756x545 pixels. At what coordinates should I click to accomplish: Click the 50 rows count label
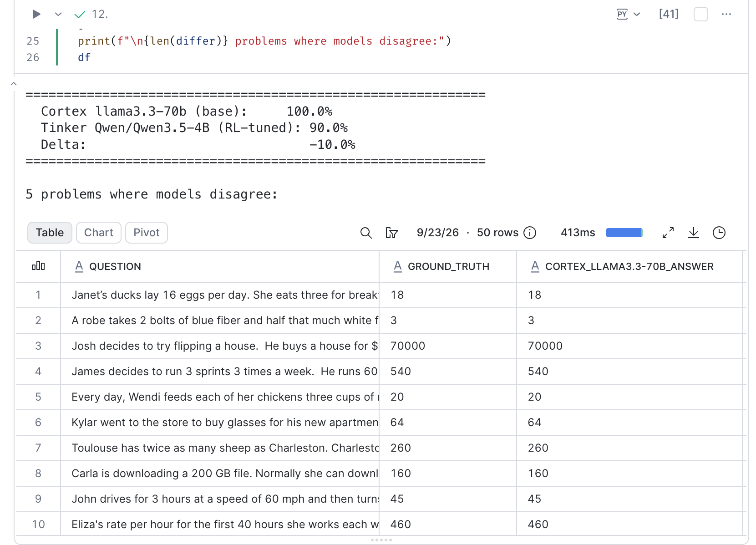tap(497, 233)
